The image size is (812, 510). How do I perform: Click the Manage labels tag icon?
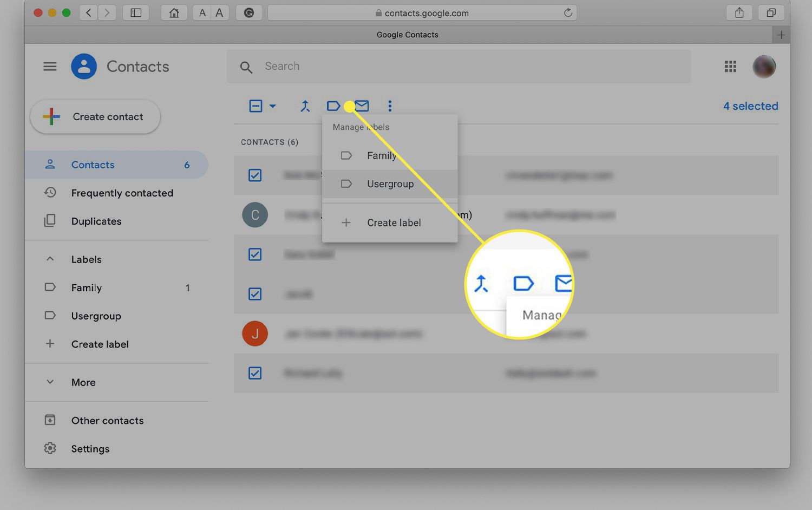point(333,106)
